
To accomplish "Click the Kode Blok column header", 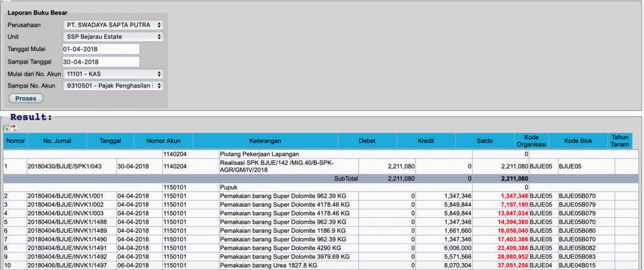I will pyautogui.click(x=579, y=141).
